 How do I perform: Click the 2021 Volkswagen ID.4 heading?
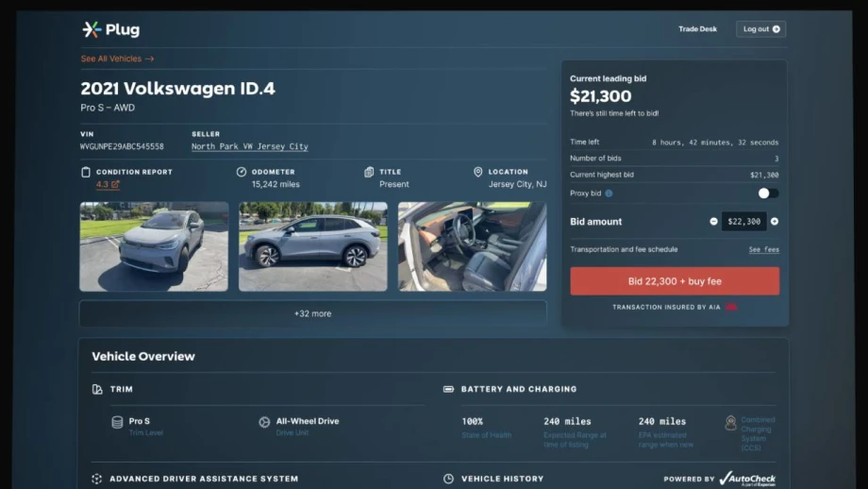pyautogui.click(x=177, y=89)
